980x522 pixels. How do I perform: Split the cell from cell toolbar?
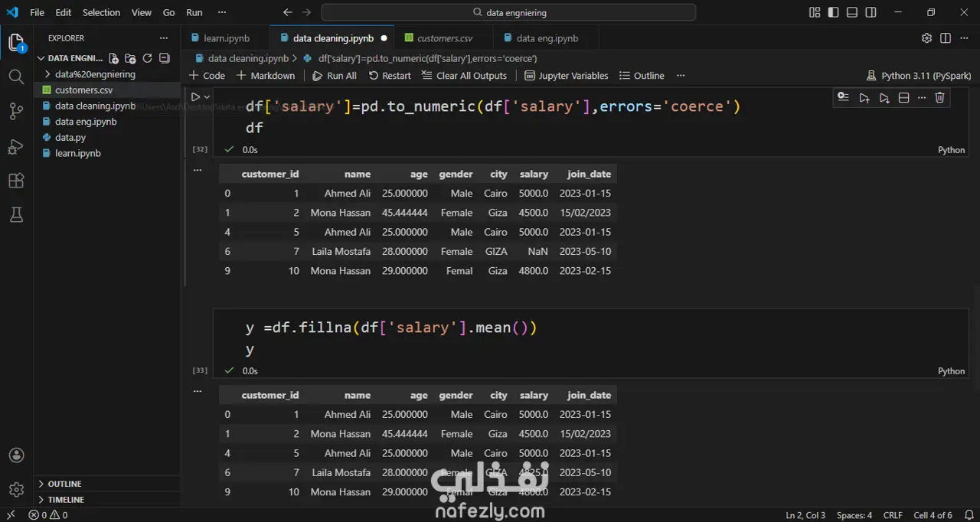(x=903, y=97)
